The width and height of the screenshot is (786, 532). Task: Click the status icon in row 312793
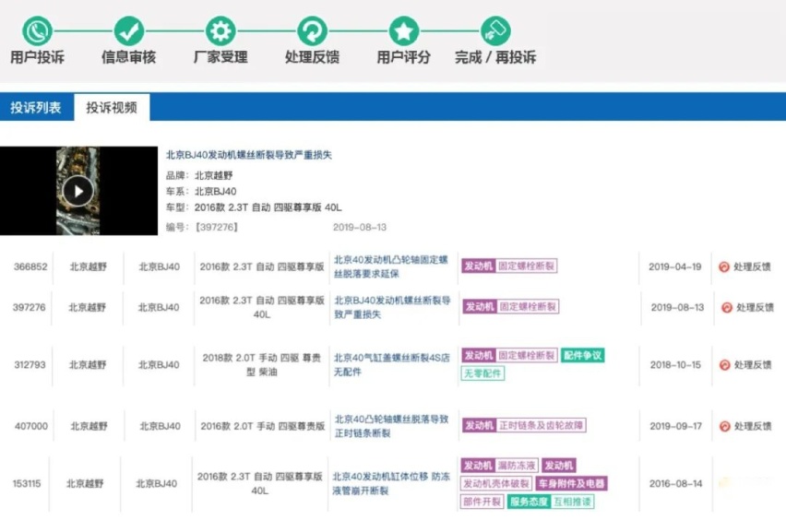724,365
